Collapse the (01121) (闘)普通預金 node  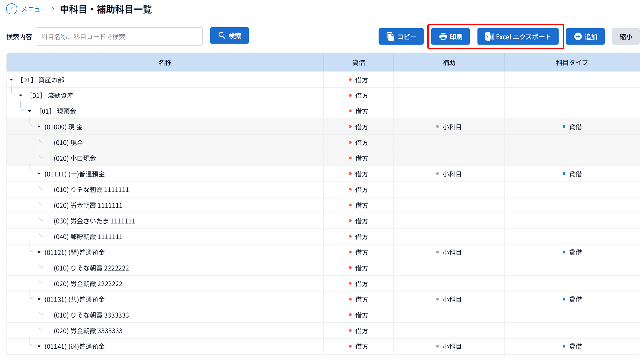click(x=39, y=253)
